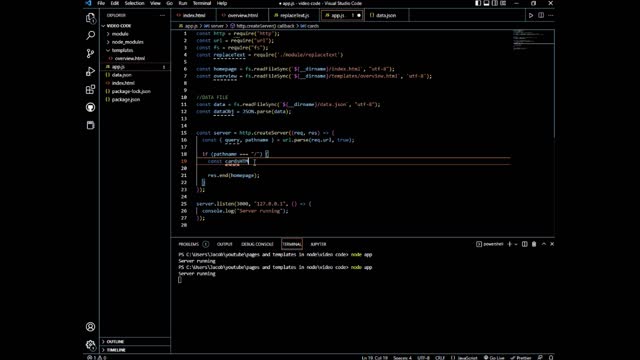Click the errors and warnings status indicator
The image size is (640, 360).
click(96, 358)
